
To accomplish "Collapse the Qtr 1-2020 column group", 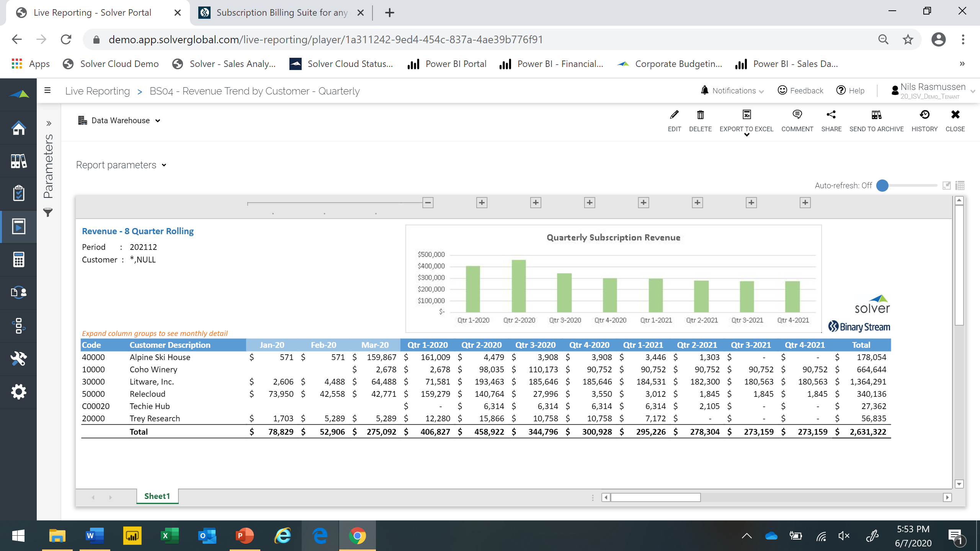I will coord(428,202).
